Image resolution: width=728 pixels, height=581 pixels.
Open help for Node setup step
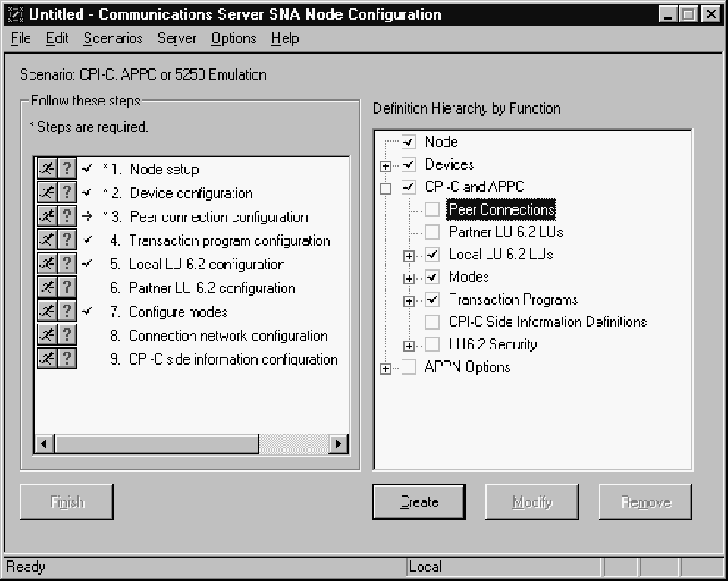click(x=67, y=168)
